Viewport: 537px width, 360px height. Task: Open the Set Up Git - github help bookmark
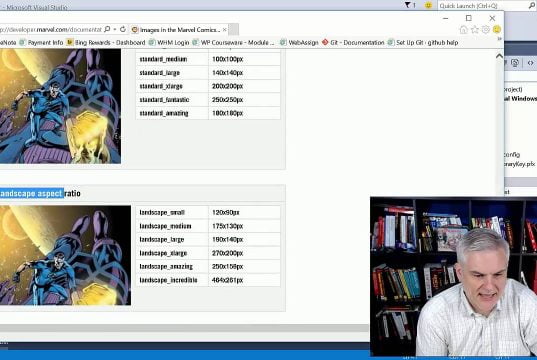pyautogui.click(x=423, y=42)
